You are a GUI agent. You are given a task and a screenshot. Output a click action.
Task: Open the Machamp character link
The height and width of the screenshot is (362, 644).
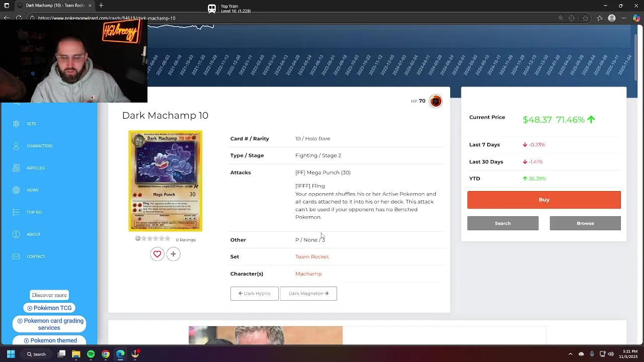coord(308,274)
